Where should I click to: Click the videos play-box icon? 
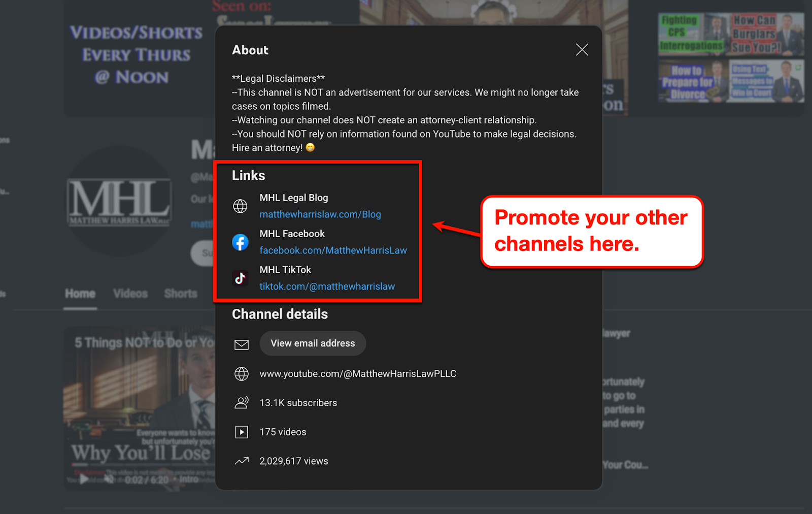pyautogui.click(x=242, y=432)
